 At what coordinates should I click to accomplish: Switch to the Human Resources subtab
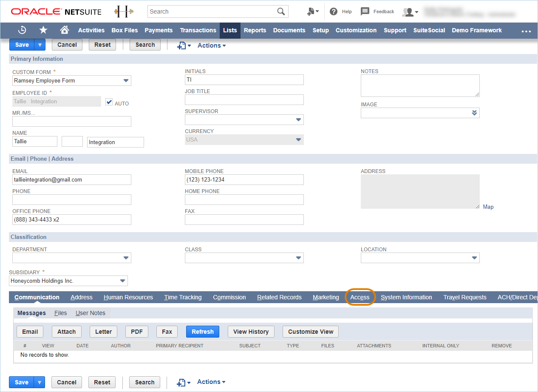point(128,297)
